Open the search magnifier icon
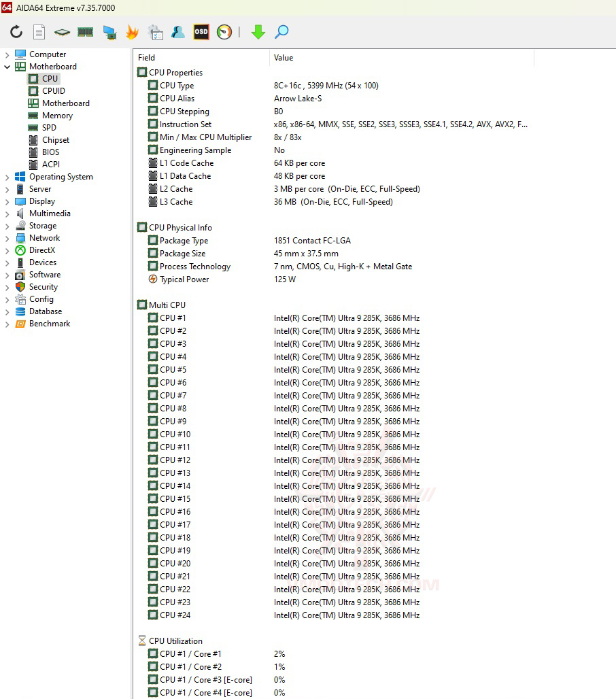The height and width of the screenshot is (699, 616). pos(281,32)
